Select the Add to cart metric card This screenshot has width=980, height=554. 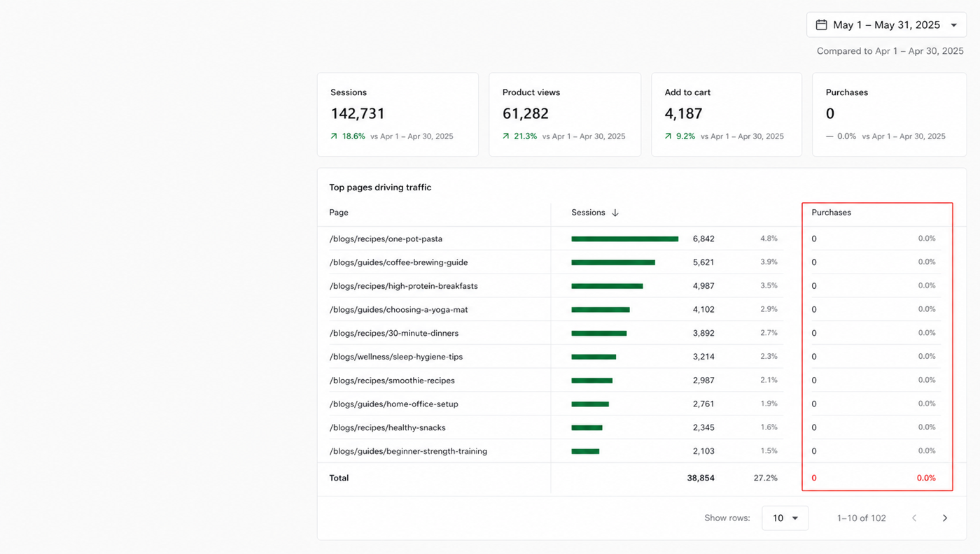pos(727,115)
